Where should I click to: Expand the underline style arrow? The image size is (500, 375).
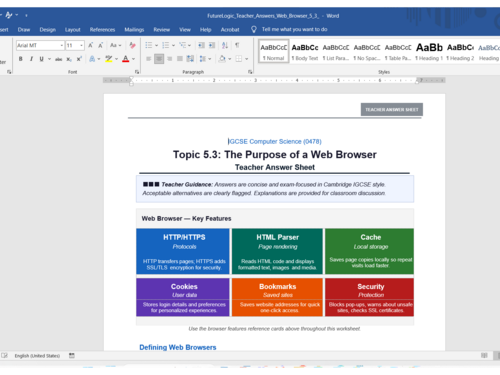tap(49, 59)
